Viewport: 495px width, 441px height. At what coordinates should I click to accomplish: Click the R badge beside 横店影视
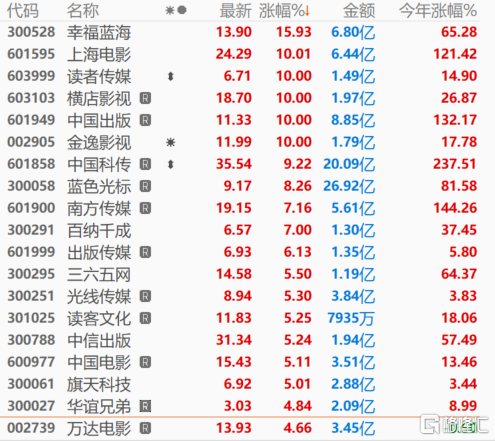(x=145, y=98)
